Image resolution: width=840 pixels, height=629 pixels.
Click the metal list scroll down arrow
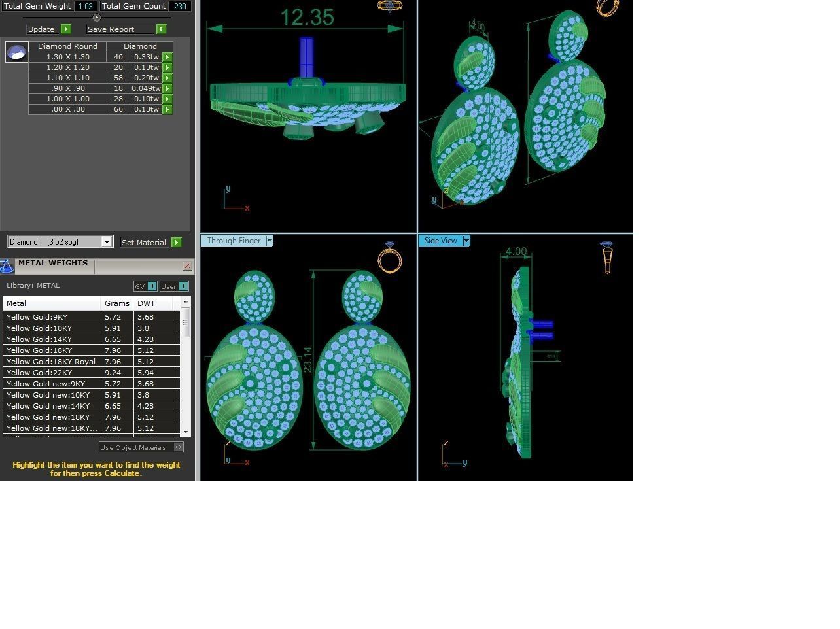[x=186, y=432]
